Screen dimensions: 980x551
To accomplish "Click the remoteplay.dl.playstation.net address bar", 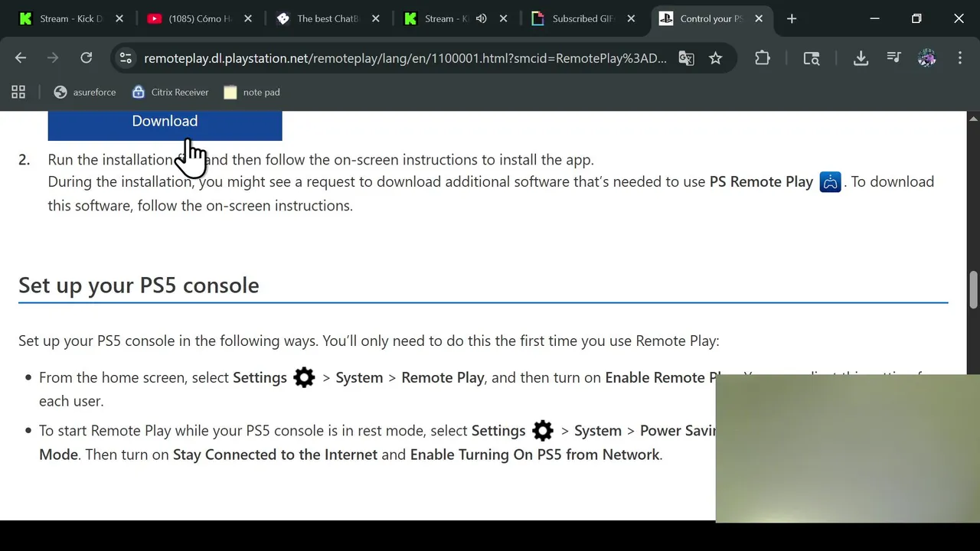I will [405, 58].
